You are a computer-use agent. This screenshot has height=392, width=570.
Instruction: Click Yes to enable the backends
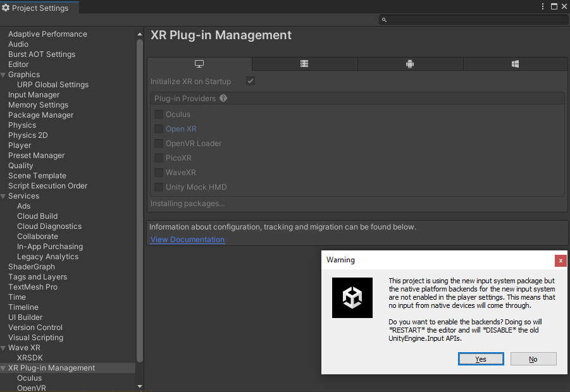pos(481,359)
